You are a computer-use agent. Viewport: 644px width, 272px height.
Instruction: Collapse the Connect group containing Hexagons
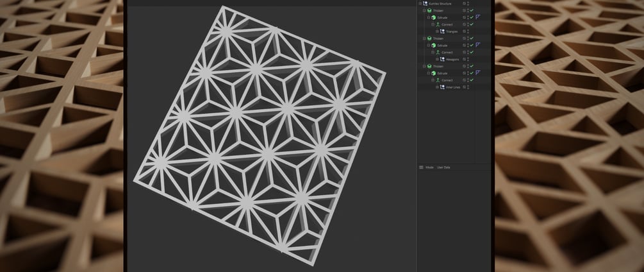coord(433,52)
